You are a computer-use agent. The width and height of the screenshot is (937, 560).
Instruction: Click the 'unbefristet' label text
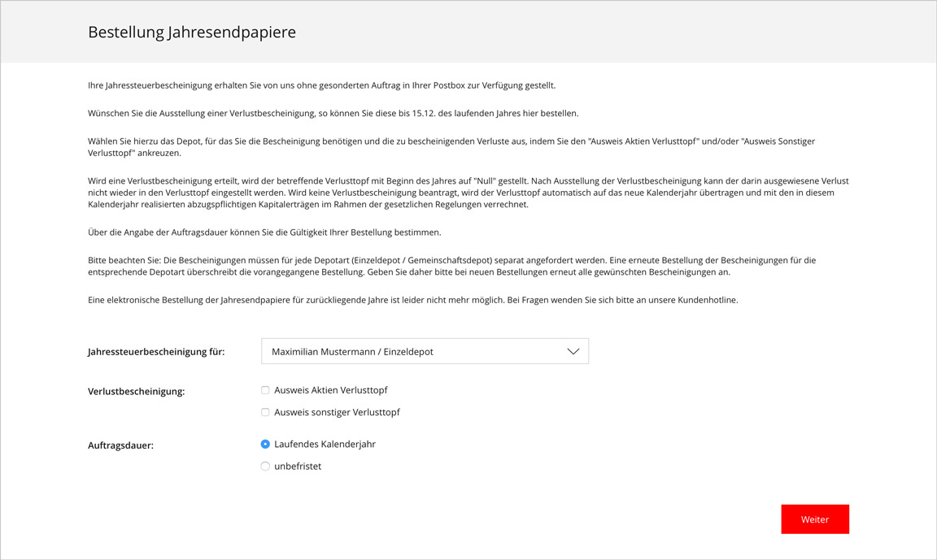click(298, 467)
